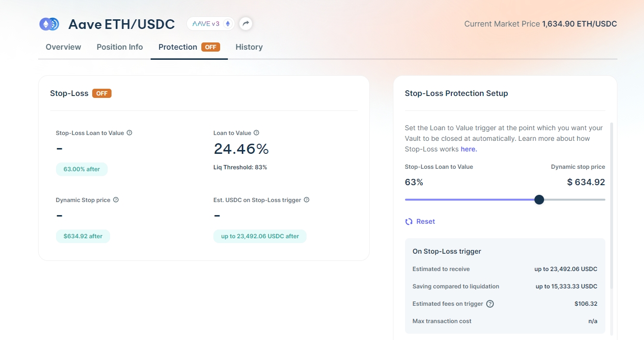The image size is (644, 340).
Task: Switch to the Position Info tab
Action: pos(120,47)
